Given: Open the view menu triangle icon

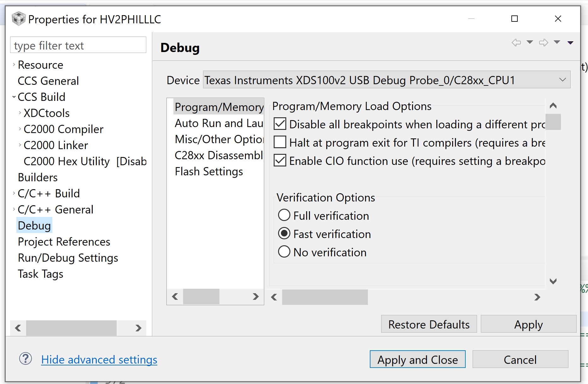Looking at the screenshot, I should coord(570,43).
